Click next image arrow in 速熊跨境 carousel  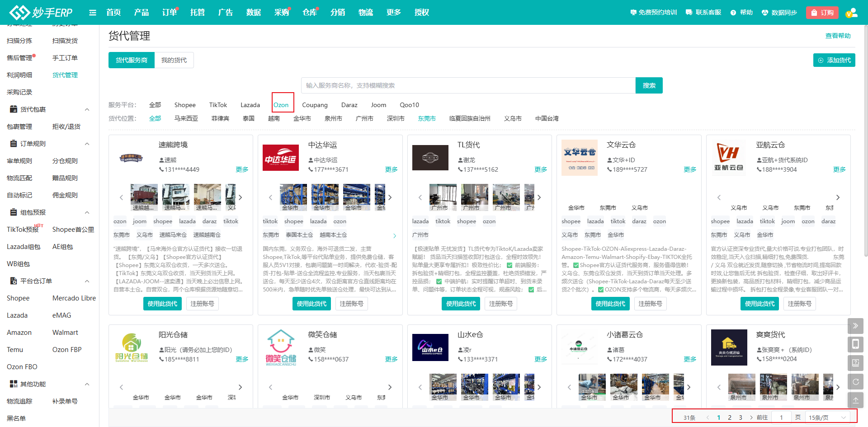click(x=241, y=197)
